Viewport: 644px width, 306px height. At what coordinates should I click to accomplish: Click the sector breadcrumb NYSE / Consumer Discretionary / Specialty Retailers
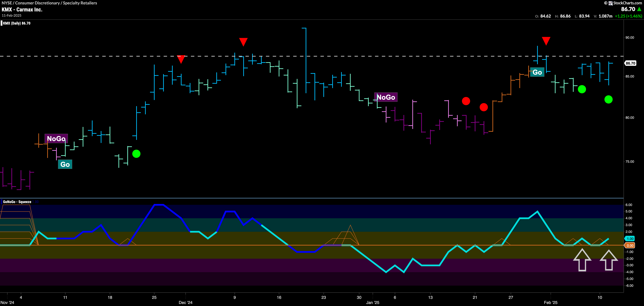coord(49,3)
